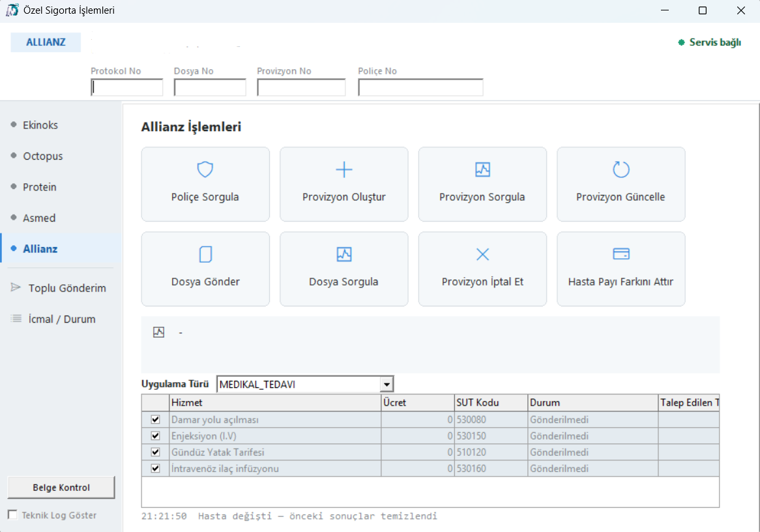Viewport: 760px width, 532px height.
Task: Select Allianz in the sidebar
Action: coord(61,249)
